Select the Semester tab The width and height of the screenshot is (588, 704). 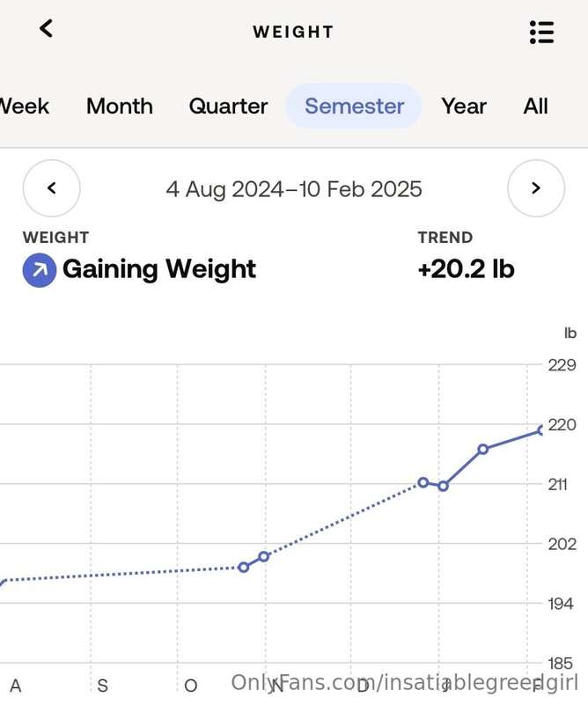pyautogui.click(x=354, y=106)
